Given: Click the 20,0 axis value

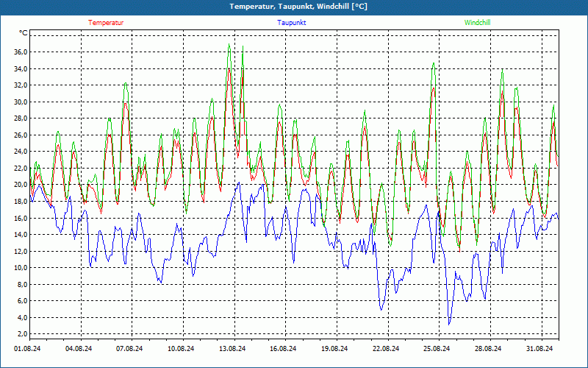Looking at the screenshot, I should point(21,185).
